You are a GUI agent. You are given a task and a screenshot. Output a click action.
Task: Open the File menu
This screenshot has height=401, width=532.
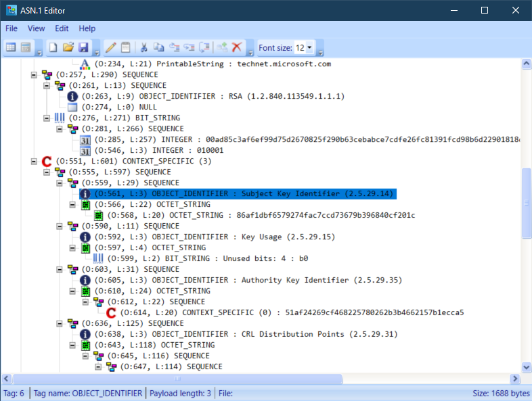12,28
